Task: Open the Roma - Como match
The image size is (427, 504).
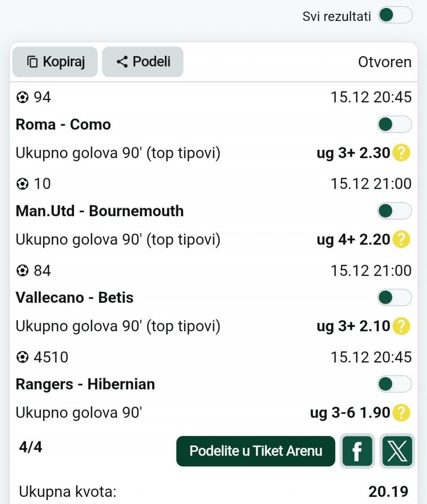Action: [x=63, y=125]
